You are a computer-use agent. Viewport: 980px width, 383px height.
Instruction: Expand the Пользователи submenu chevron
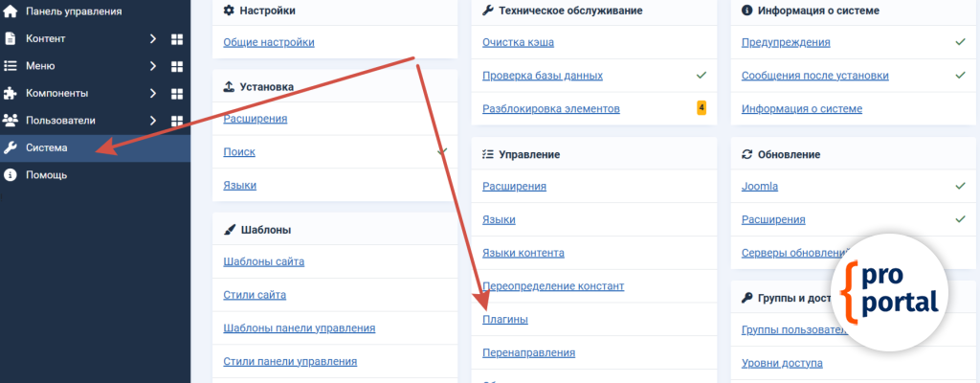[x=152, y=122]
